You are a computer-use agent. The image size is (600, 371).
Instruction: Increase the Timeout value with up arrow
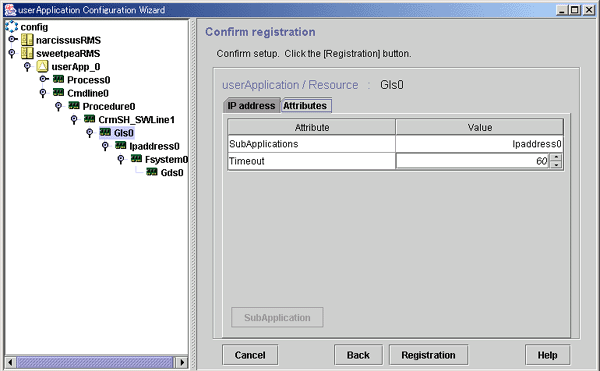[556, 157]
